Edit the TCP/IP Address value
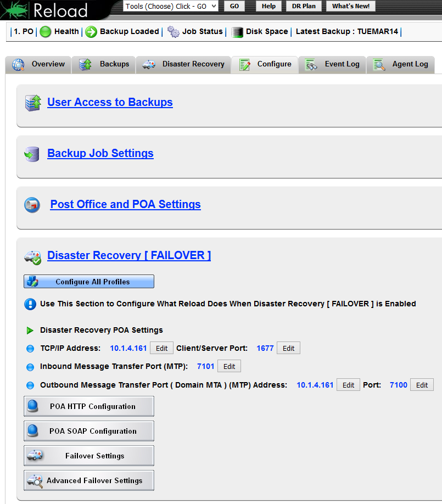The height and width of the screenshot is (504, 442). pyautogui.click(x=161, y=349)
